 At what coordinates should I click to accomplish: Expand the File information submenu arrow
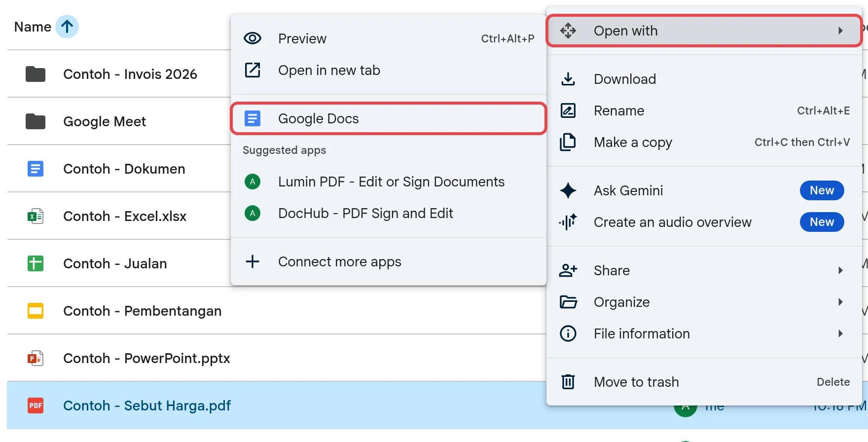(x=840, y=333)
